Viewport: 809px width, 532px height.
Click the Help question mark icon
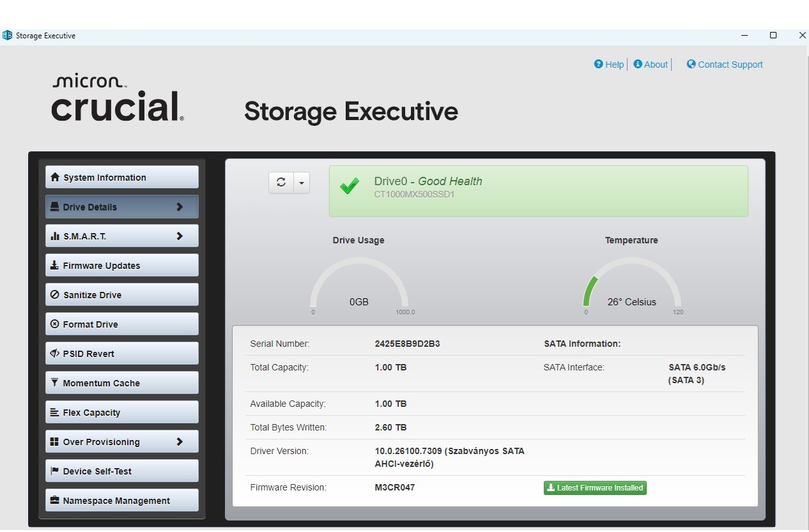(x=599, y=64)
